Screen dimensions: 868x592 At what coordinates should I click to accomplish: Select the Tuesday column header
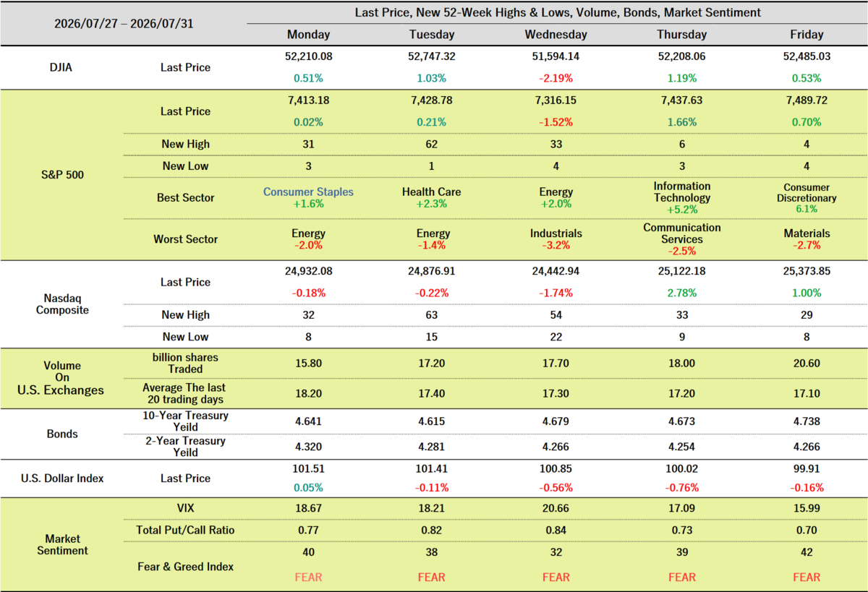click(432, 35)
